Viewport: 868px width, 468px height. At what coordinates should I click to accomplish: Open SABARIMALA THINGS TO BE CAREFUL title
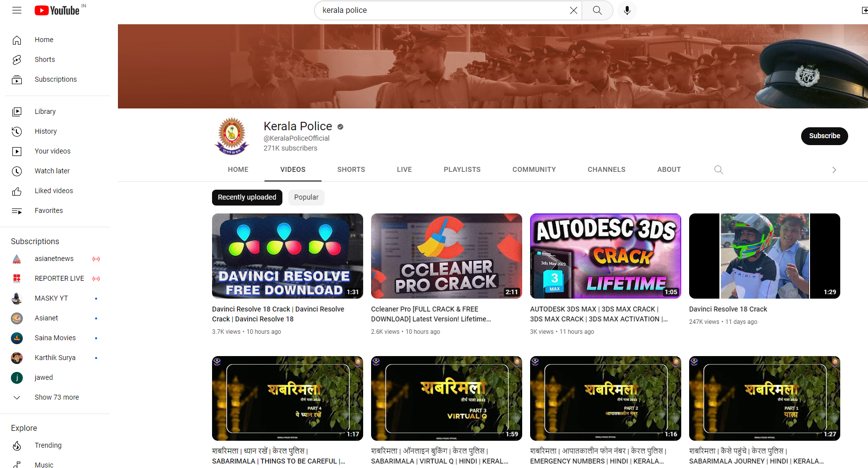click(x=278, y=456)
